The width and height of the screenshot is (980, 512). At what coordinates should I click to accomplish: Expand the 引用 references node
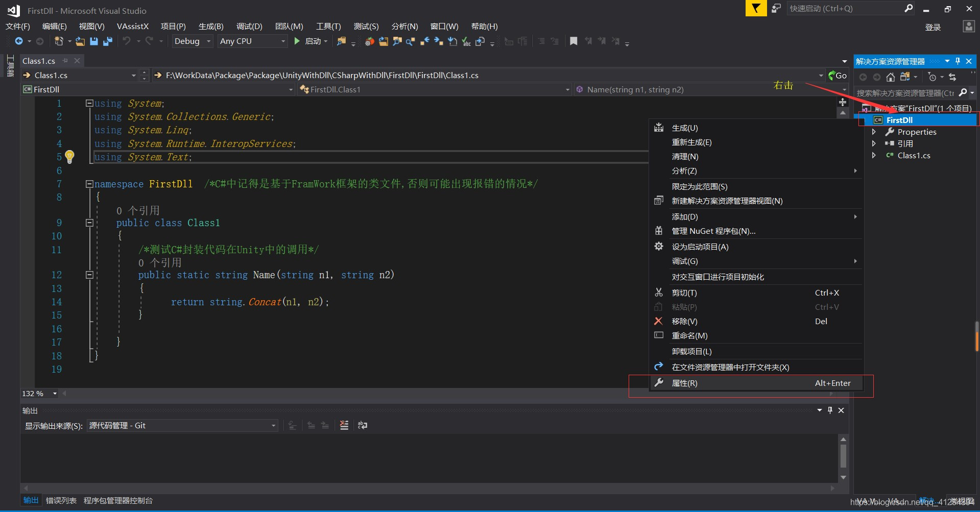pos(874,143)
